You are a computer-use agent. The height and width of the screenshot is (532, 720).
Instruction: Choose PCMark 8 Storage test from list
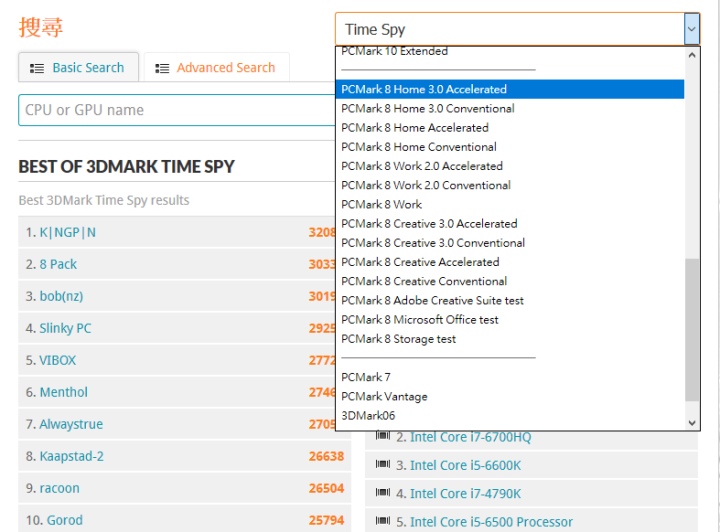(398, 339)
